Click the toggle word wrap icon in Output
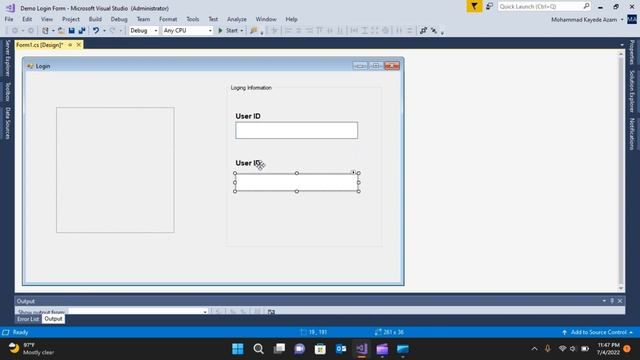Image resolution: width=640 pixels, height=360 pixels. (x=271, y=312)
